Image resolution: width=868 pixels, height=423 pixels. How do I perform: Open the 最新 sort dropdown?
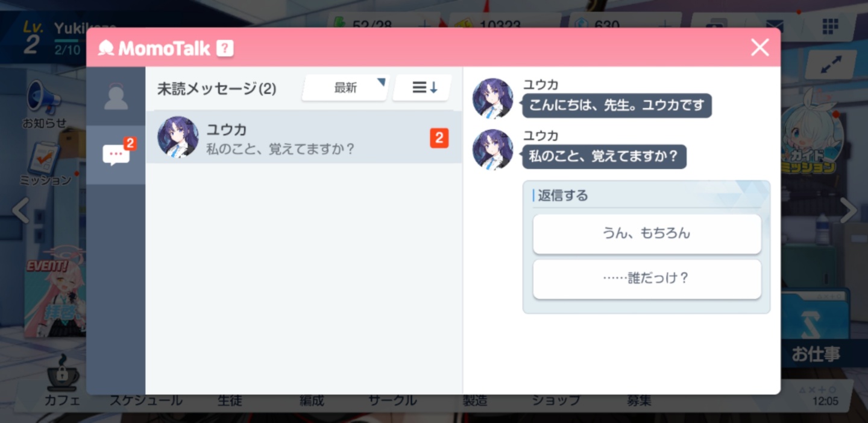point(345,88)
